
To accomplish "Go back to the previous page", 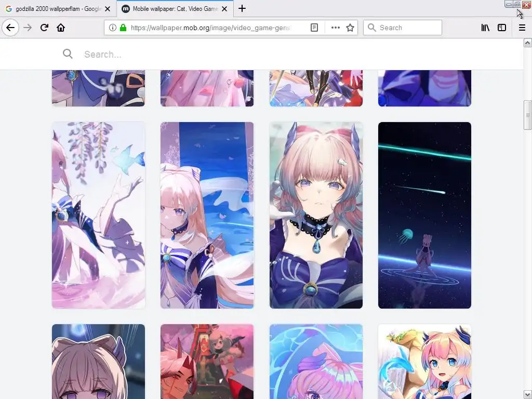I will 10,28.
